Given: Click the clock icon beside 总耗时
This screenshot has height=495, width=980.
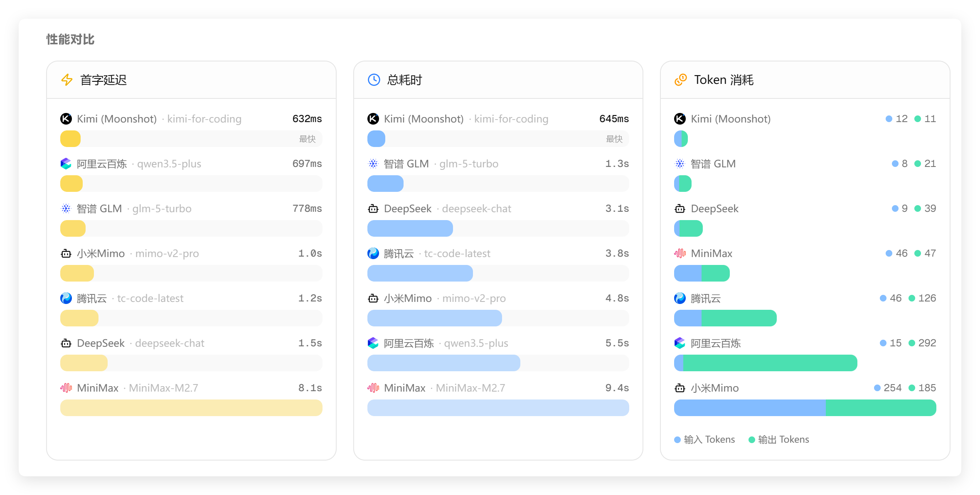Looking at the screenshot, I should click(374, 80).
